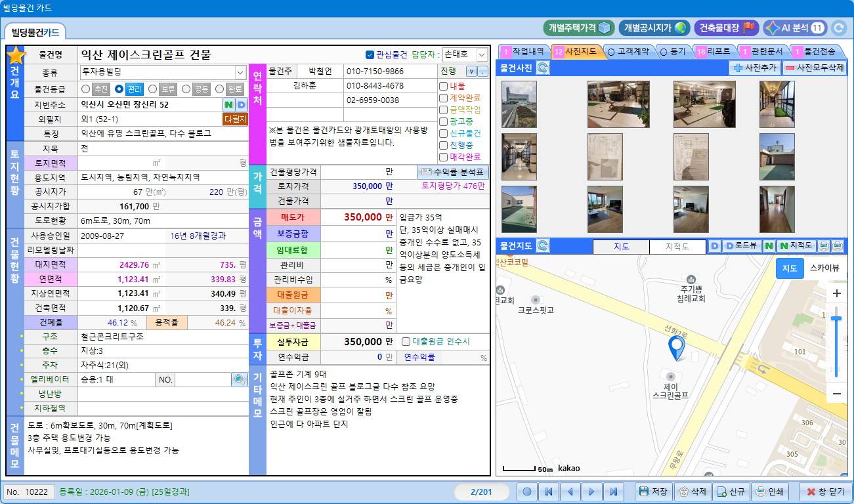Select the 추진 grade radio button

(85, 89)
